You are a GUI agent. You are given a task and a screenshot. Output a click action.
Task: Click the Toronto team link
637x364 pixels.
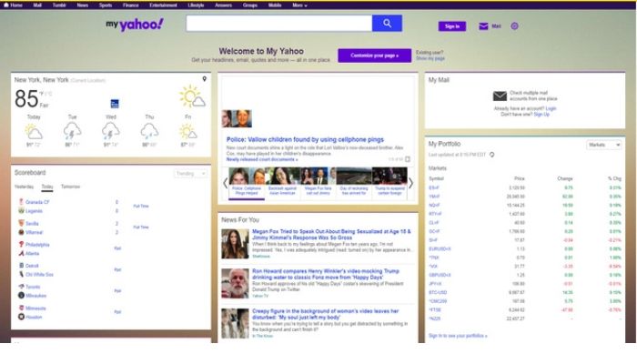click(33, 287)
